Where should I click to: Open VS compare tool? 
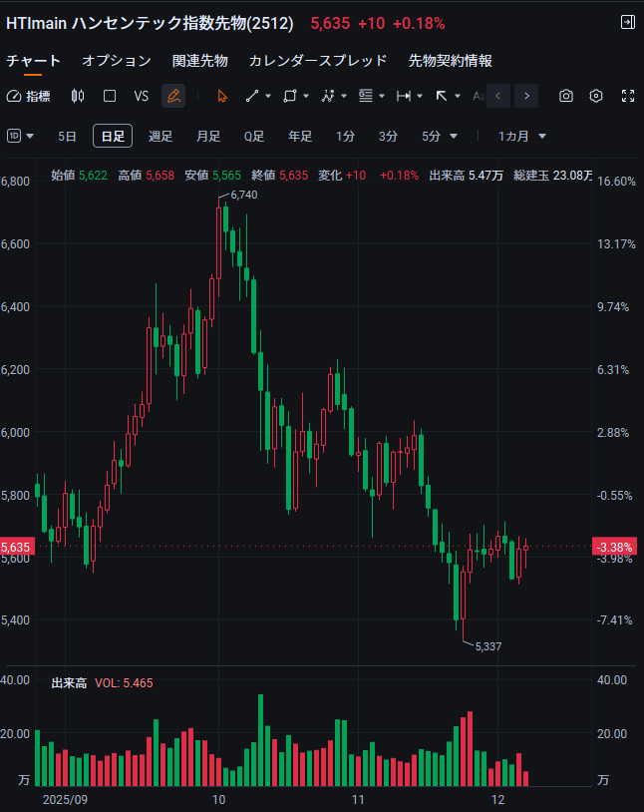[142, 97]
